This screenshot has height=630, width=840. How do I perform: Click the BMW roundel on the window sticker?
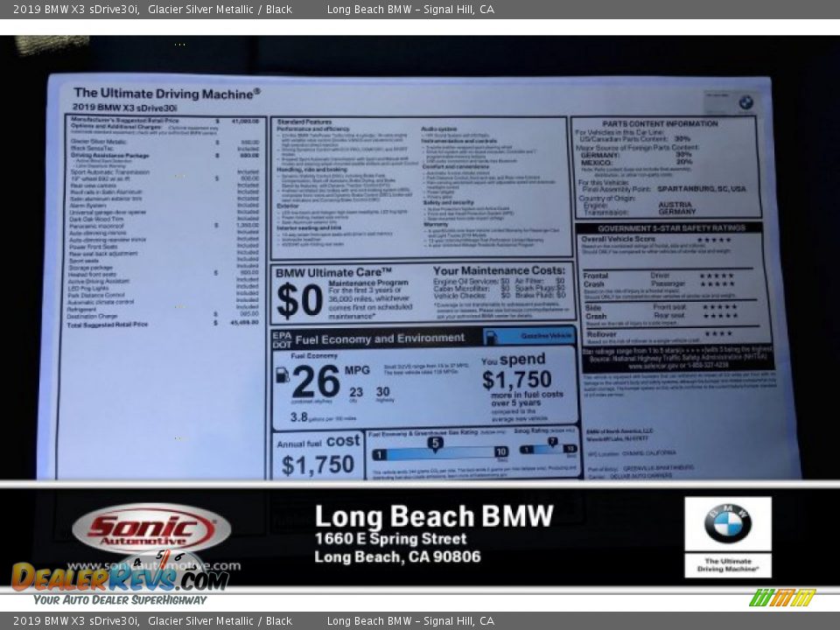[745, 101]
